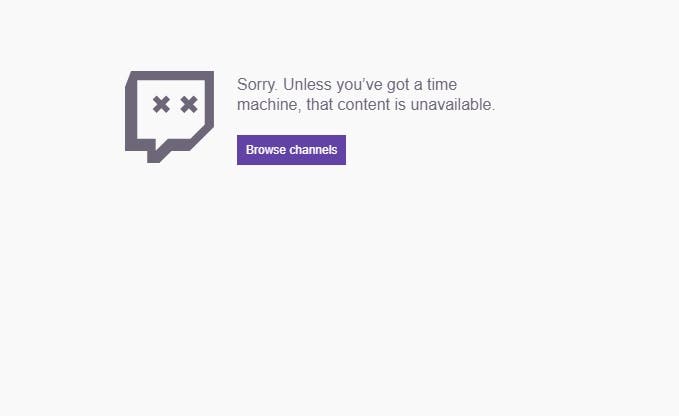The height and width of the screenshot is (416, 679).
Task: Select the word "channels" on purple button
Action: coord(313,150)
